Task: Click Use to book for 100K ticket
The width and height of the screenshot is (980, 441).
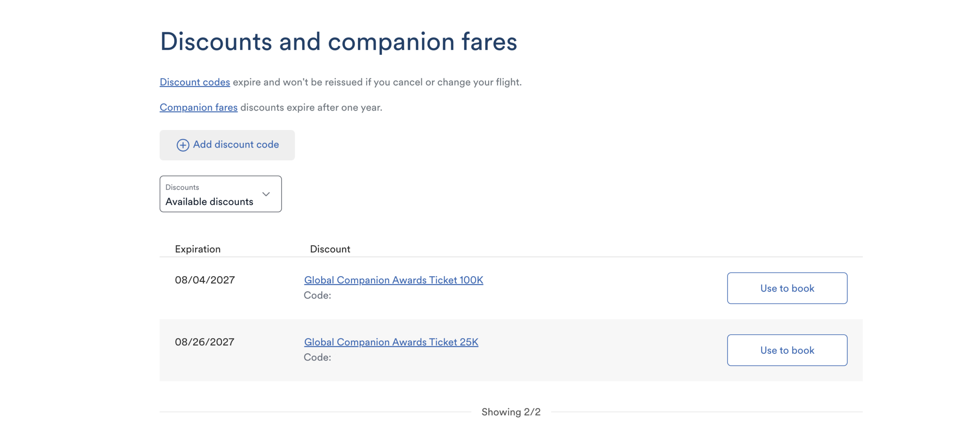Action: (x=787, y=288)
